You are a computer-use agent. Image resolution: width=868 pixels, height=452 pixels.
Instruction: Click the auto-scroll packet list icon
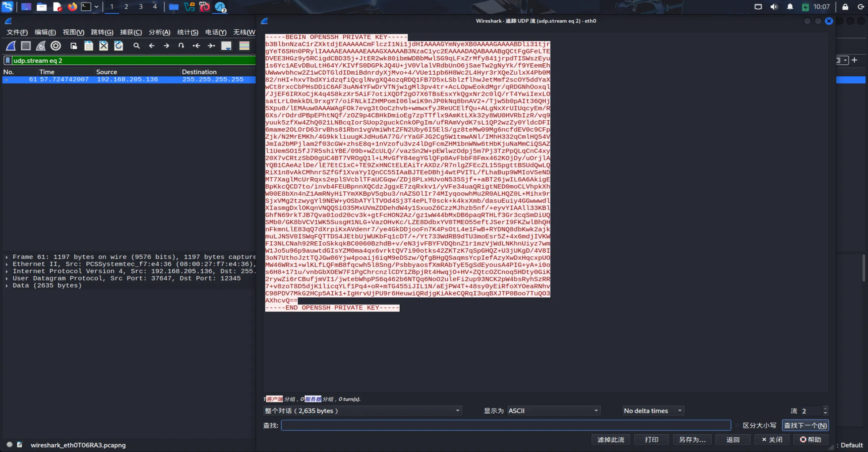226,46
